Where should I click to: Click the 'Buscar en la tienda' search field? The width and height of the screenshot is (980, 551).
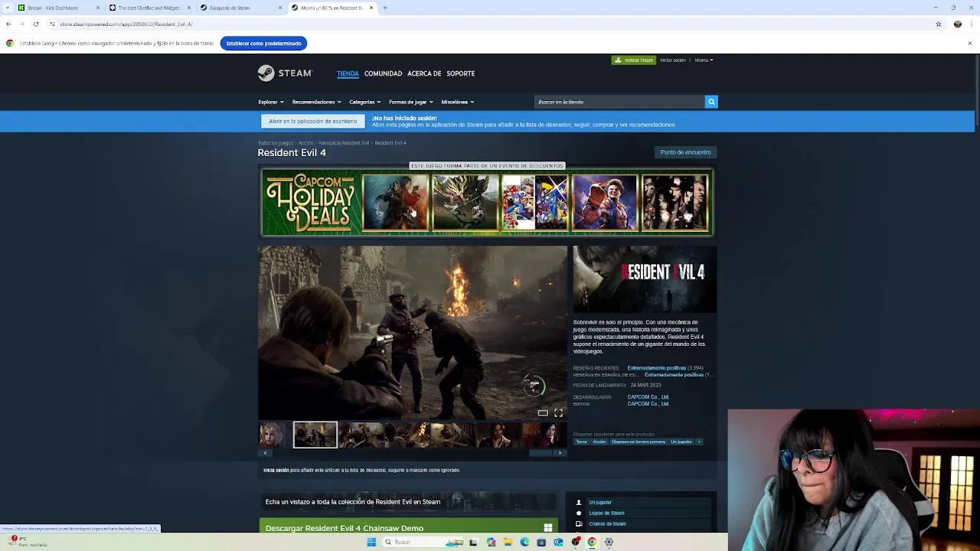[x=619, y=102]
